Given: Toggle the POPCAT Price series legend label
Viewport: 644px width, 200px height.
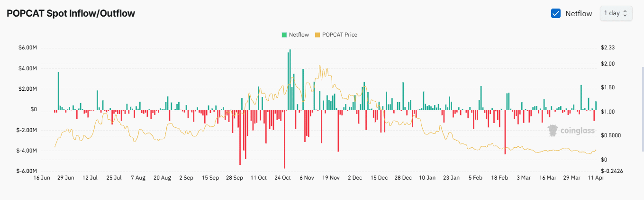Looking at the screenshot, I should (339, 35).
